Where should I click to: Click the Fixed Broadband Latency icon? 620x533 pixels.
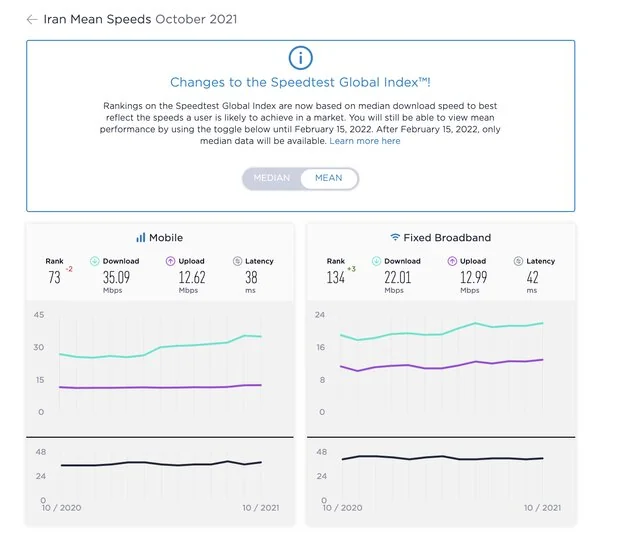coord(518,262)
